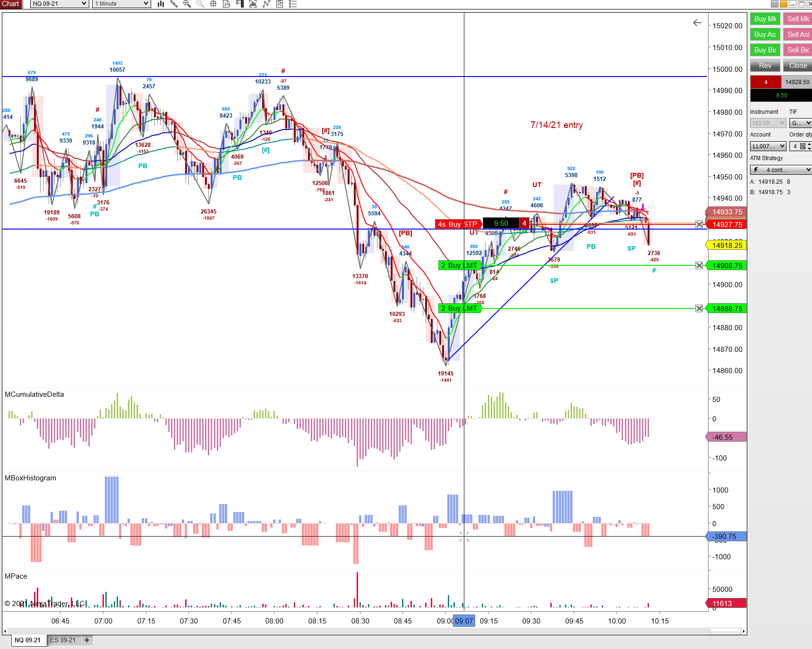Click the 14928.50 price in Chart Trader
Image resolution: width=812 pixels, height=649 pixels.
click(x=797, y=82)
